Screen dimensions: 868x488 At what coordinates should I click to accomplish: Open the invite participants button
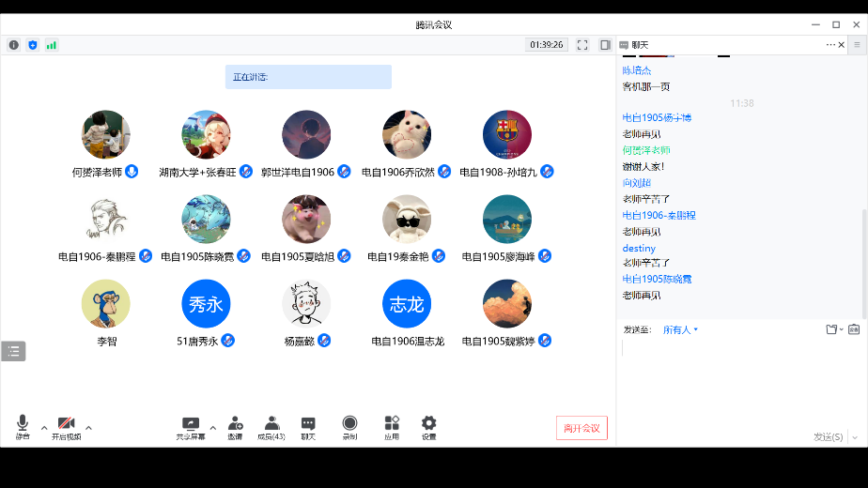(235, 428)
